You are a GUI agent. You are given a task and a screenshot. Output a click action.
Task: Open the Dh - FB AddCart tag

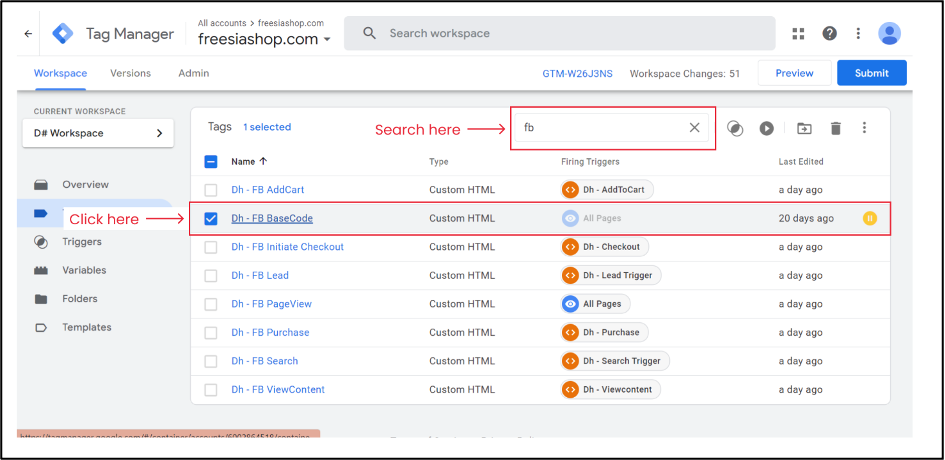pyautogui.click(x=268, y=190)
